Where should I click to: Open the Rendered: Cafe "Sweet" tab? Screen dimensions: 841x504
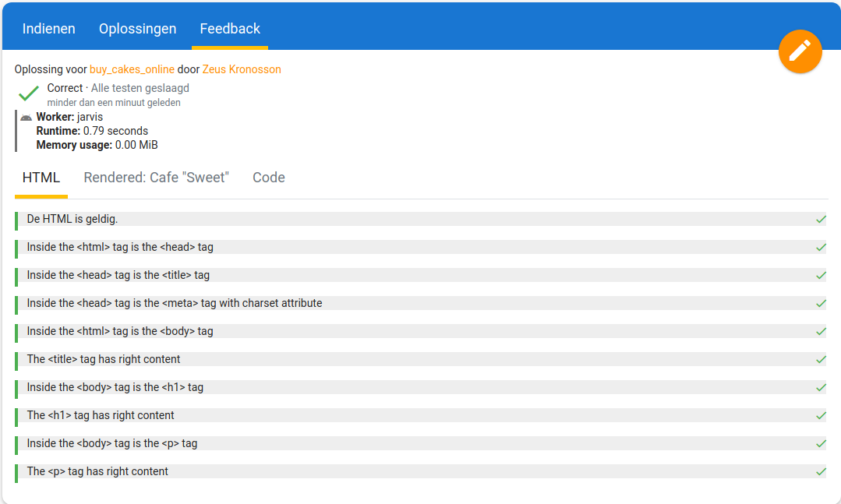tap(156, 178)
